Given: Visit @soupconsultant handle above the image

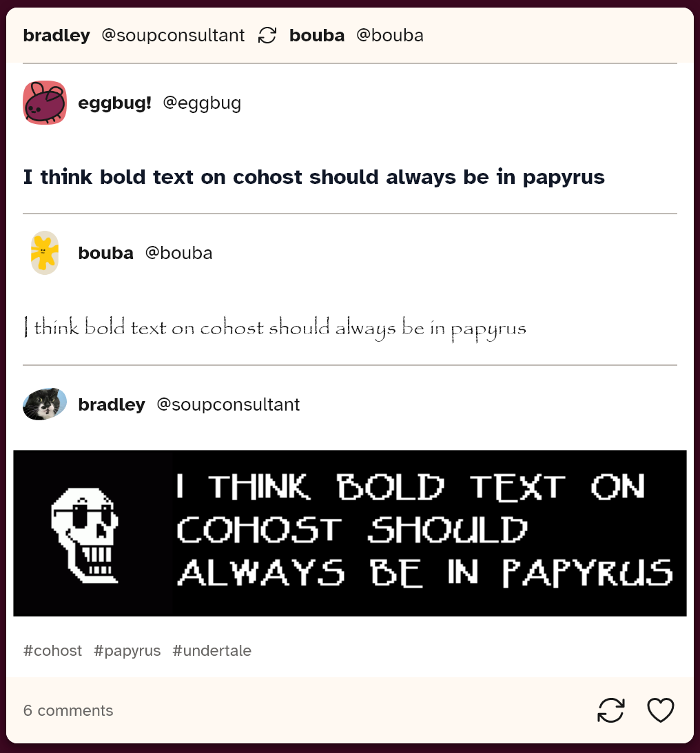Looking at the screenshot, I should click(x=228, y=404).
